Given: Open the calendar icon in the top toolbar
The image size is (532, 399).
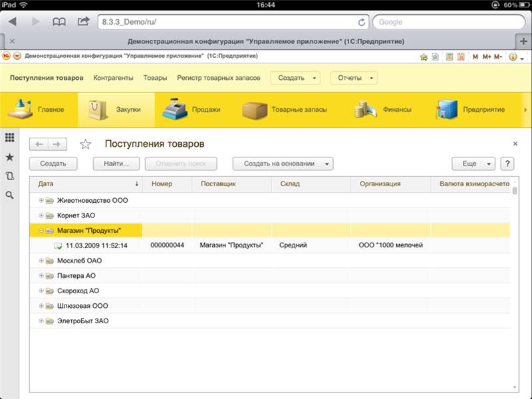Looking at the screenshot, I should [461, 57].
